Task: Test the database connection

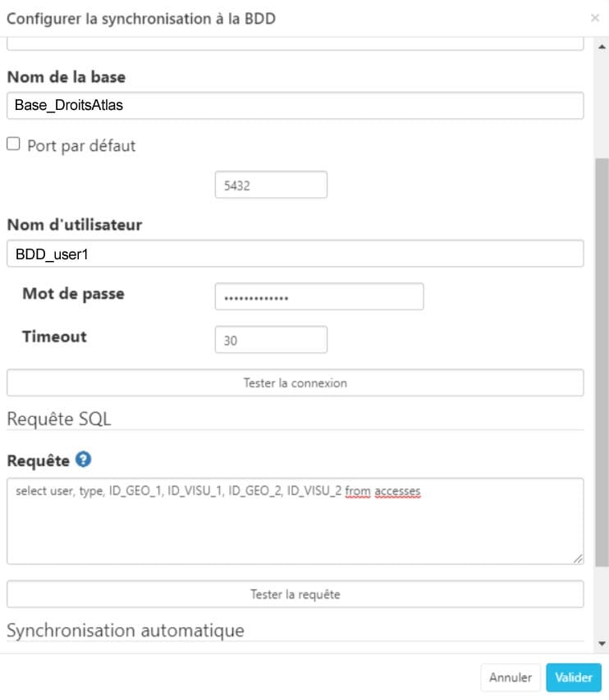Action: pos(295,382)
